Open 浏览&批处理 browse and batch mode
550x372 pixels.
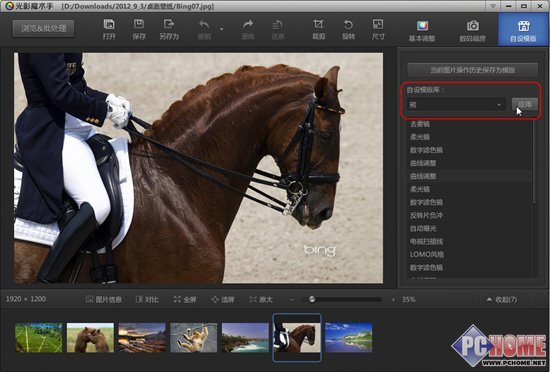click(x=43, y=29)
